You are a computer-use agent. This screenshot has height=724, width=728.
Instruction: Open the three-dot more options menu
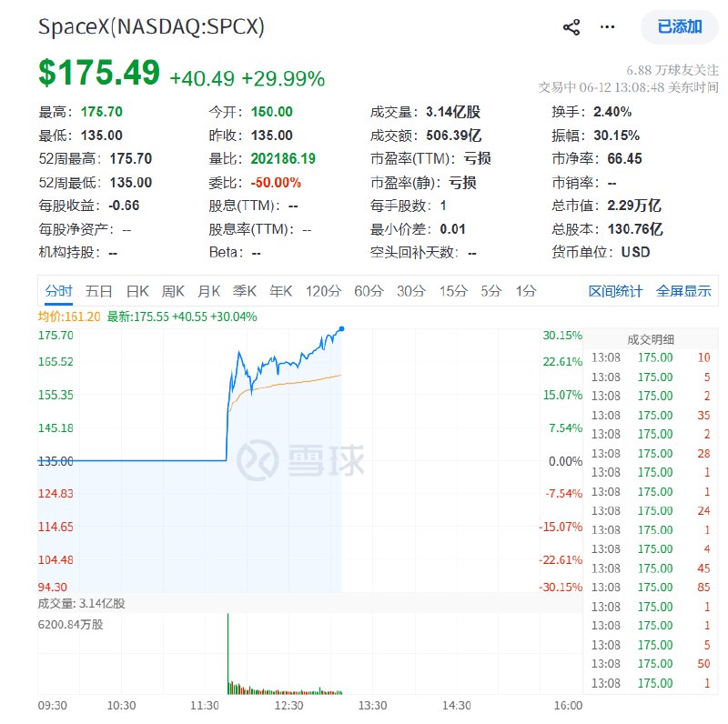[x=607, y=27]
